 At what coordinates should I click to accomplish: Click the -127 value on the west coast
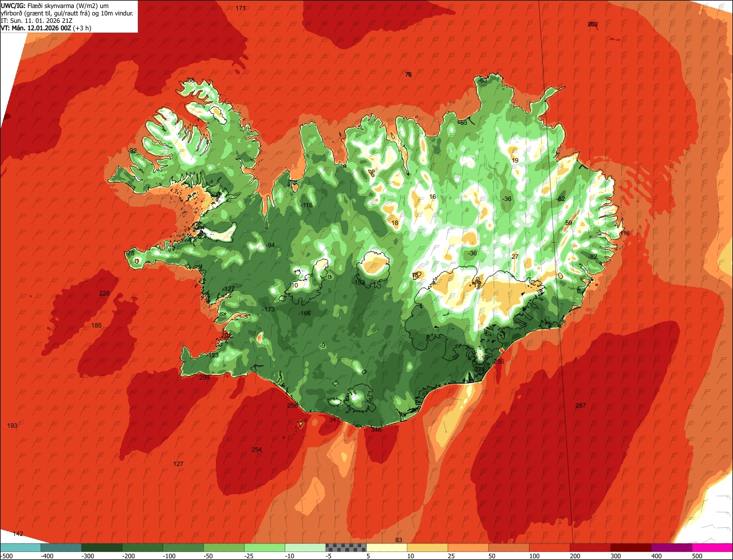point(228,289)
